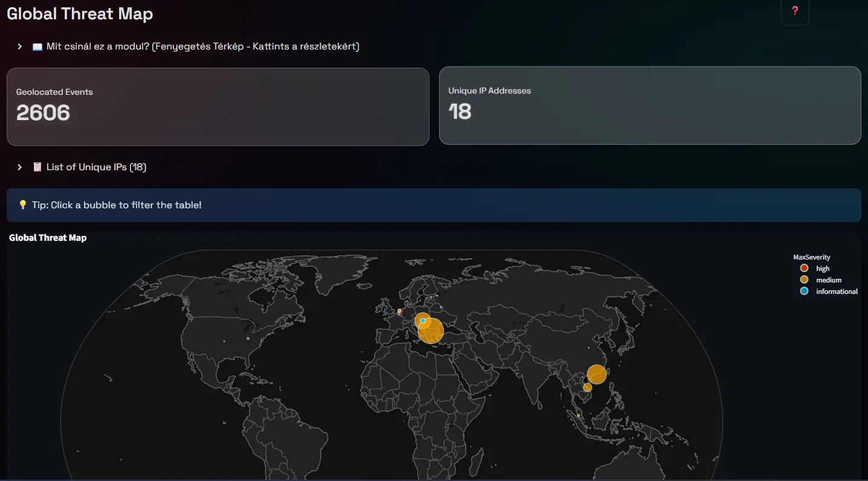Click the red question mark help button
This screenshot has width=868, height=481.
(x=795, y=11)
